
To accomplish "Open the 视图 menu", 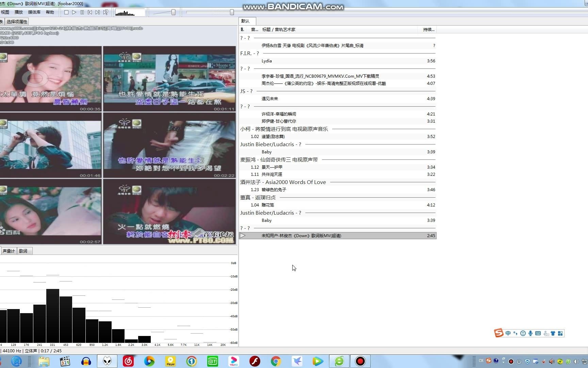I will 5,12.
